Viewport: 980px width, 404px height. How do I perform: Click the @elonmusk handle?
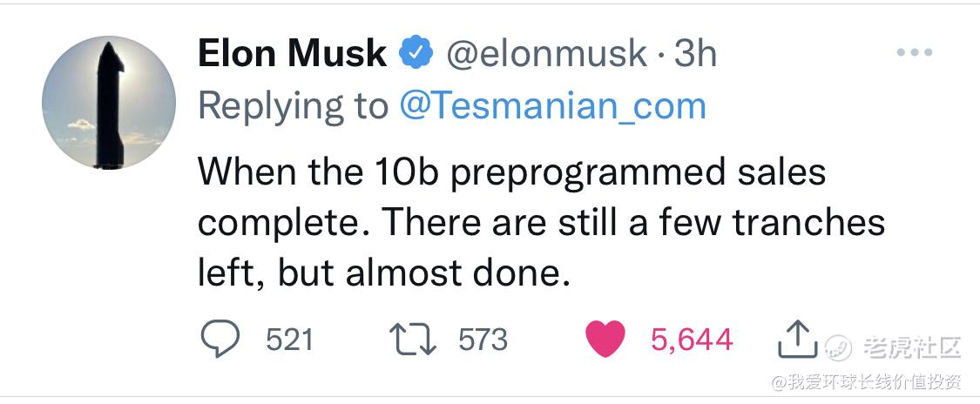pos(546,54)
